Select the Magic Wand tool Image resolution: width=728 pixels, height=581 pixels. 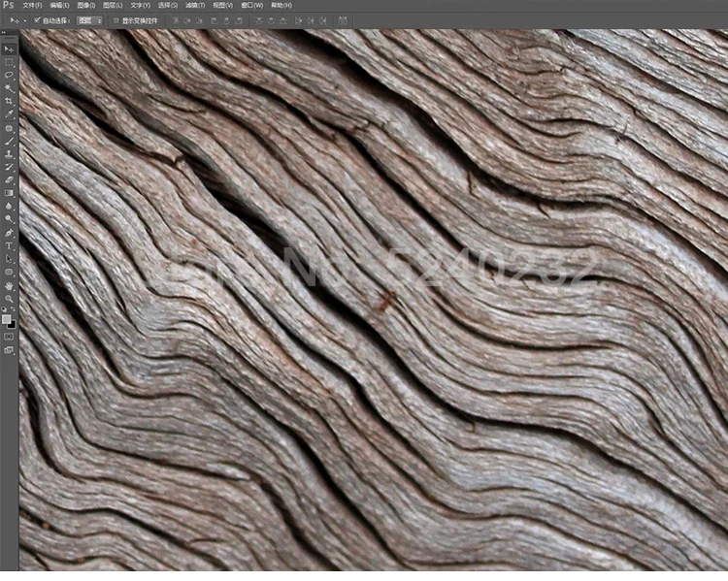(x=9, y=88)
